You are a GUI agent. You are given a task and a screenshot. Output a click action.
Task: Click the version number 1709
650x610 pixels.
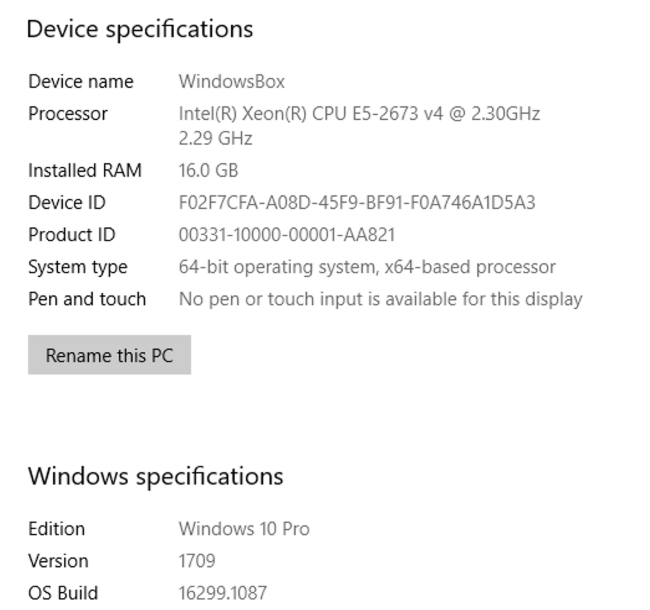[x=196, y=561]
